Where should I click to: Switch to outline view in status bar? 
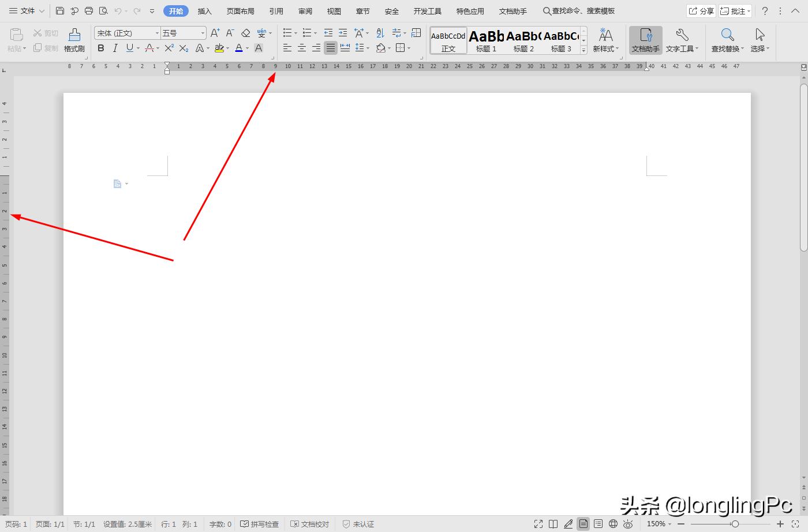[598, 524]
